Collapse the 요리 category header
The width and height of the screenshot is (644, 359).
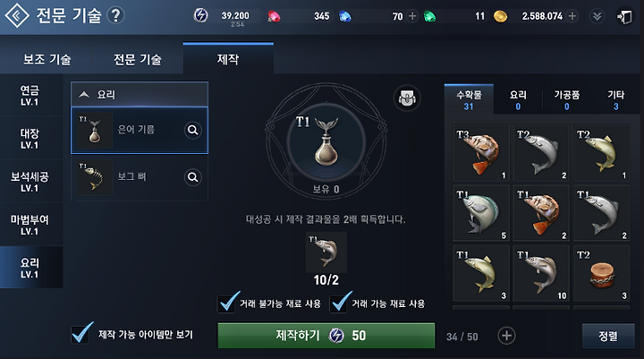click(x=140, y=94)
